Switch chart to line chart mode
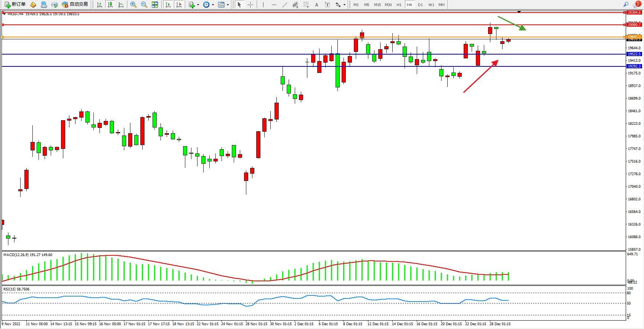 (x=121, y=5)
